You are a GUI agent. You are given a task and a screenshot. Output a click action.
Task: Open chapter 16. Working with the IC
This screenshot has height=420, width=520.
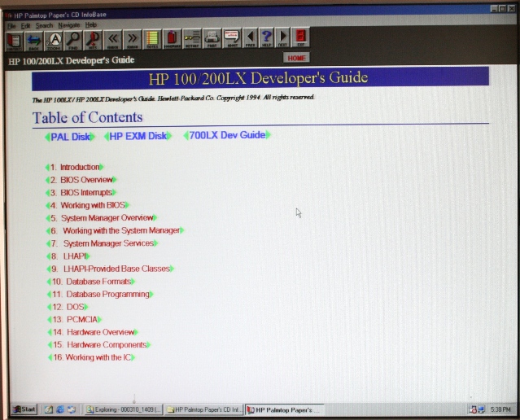[x=91, y=357]
